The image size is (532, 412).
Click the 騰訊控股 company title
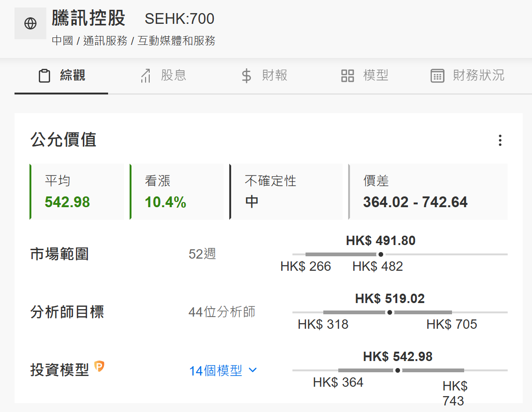click(x=88, y=18)
